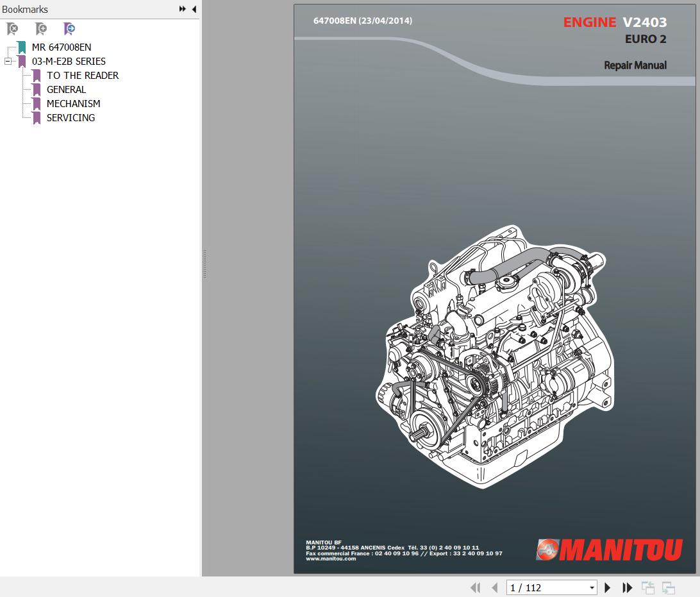Click the Bookmarks panel title
This screenshot has height=597, width=700.
[x=25, y=10]
